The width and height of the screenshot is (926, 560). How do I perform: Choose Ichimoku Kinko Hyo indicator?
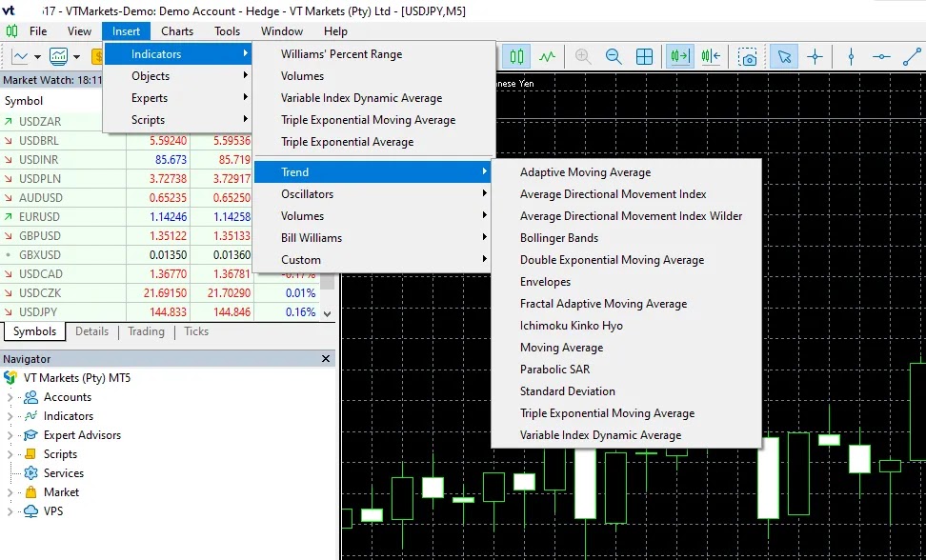(x=626, y=326)
